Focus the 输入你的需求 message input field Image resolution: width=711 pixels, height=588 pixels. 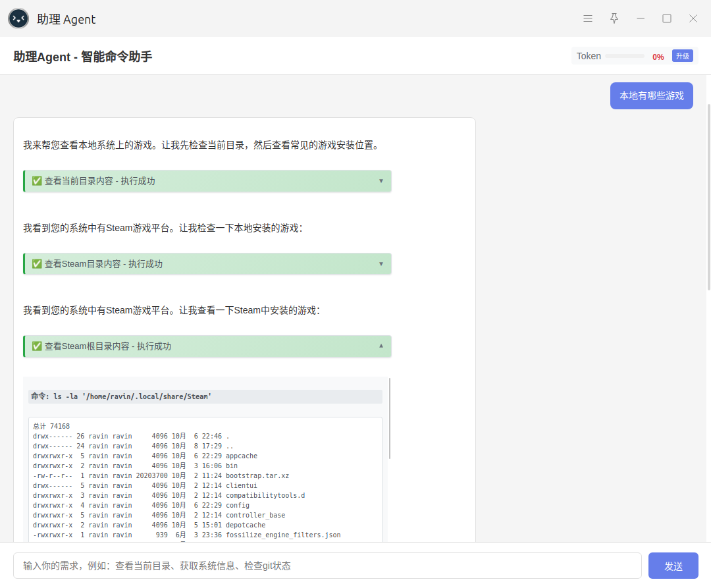[327, 566]
